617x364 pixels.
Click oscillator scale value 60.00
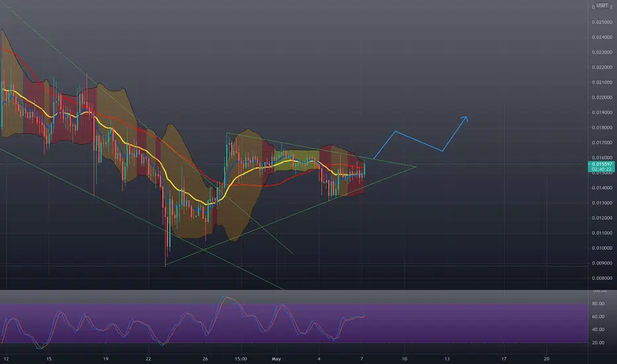pyautogui.click(x=598, y=317)
